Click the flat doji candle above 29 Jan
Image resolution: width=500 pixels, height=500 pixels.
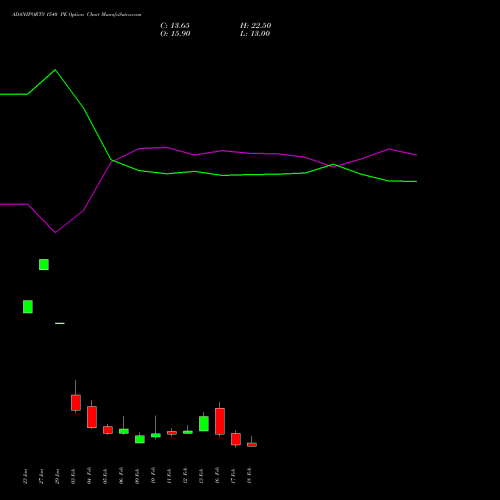[60, 323]
